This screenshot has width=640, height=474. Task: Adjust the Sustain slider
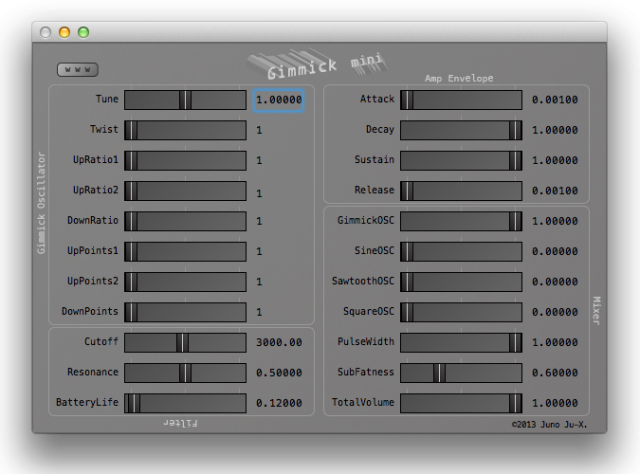[461, 160]
